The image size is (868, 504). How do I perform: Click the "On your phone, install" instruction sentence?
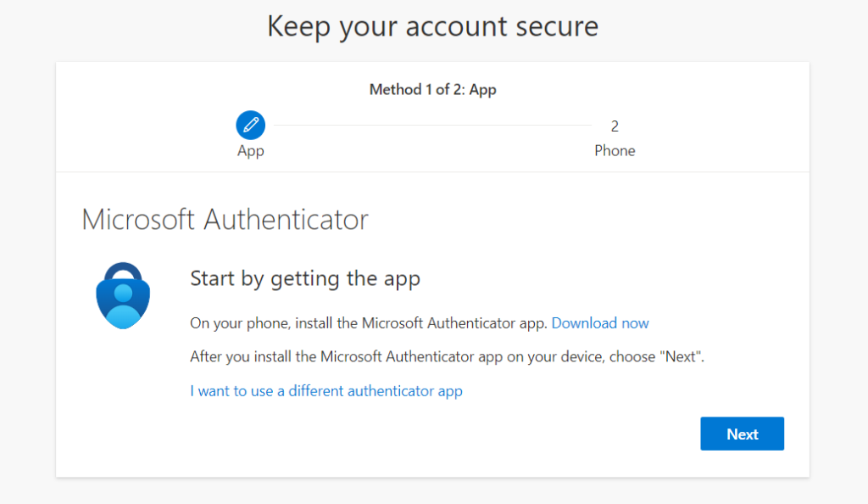[369, 323]
